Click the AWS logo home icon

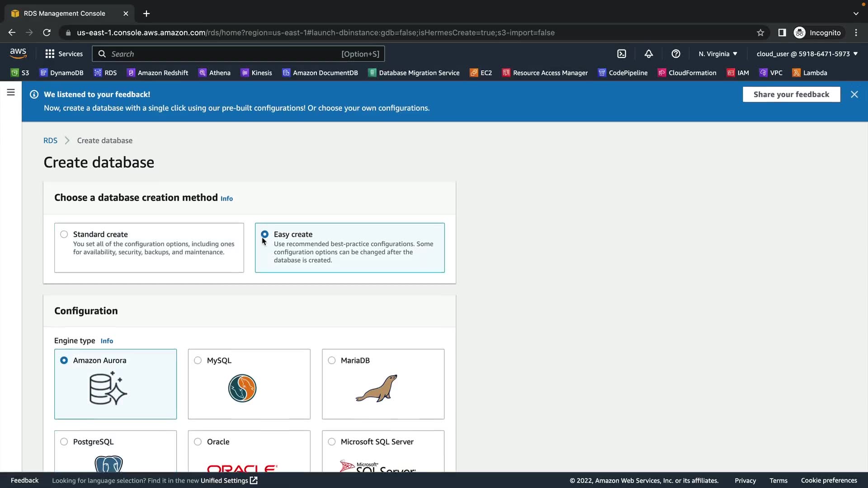(18, 53)
